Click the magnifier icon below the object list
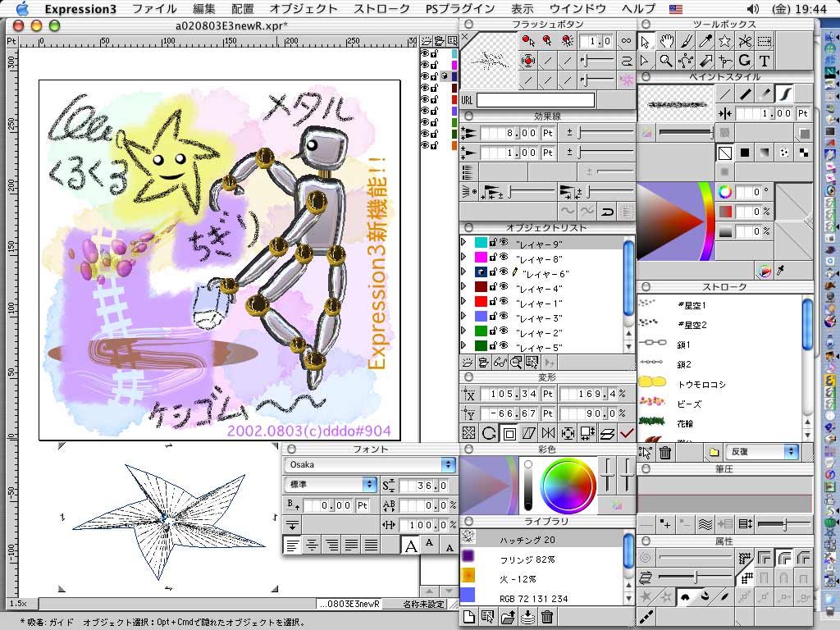Screen dimensions: 840x630 (x=516, y=363)
